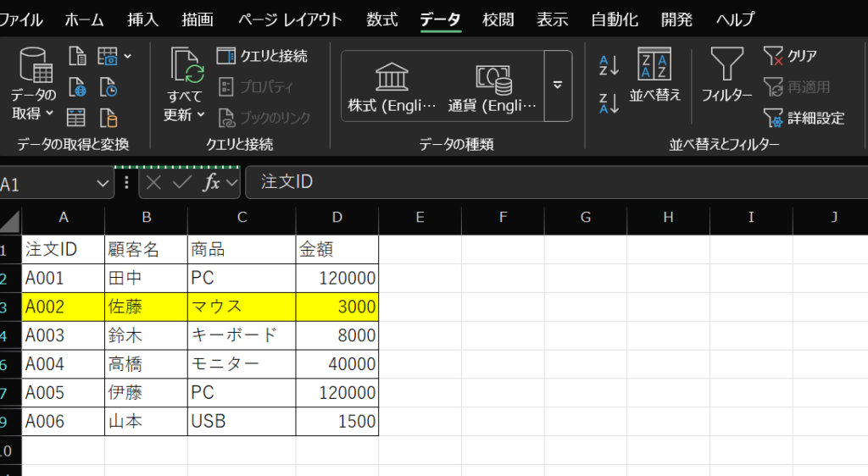Sort ascending with the A-to-Z icon

tap(609, 65)
